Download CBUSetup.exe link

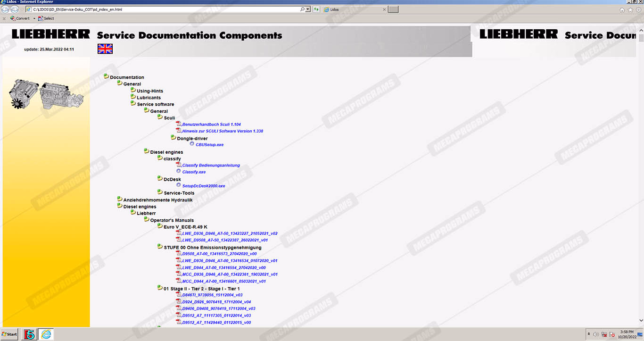[x=209, y=145]
